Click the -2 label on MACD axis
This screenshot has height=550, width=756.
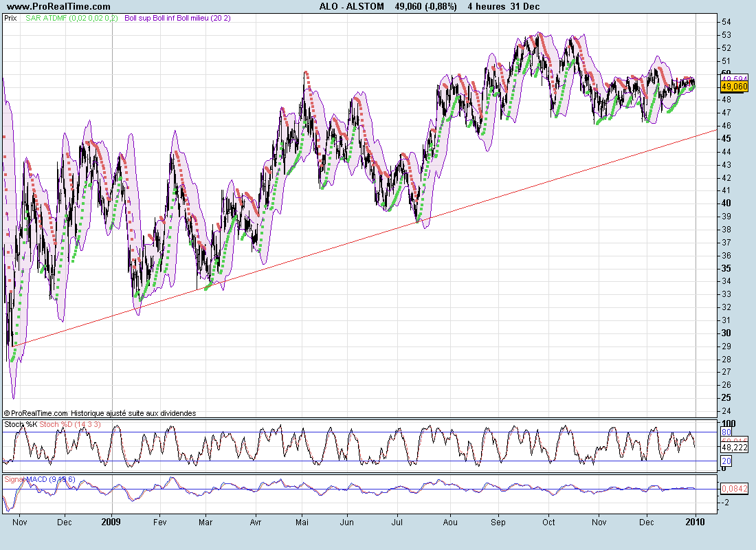[726, 503]
